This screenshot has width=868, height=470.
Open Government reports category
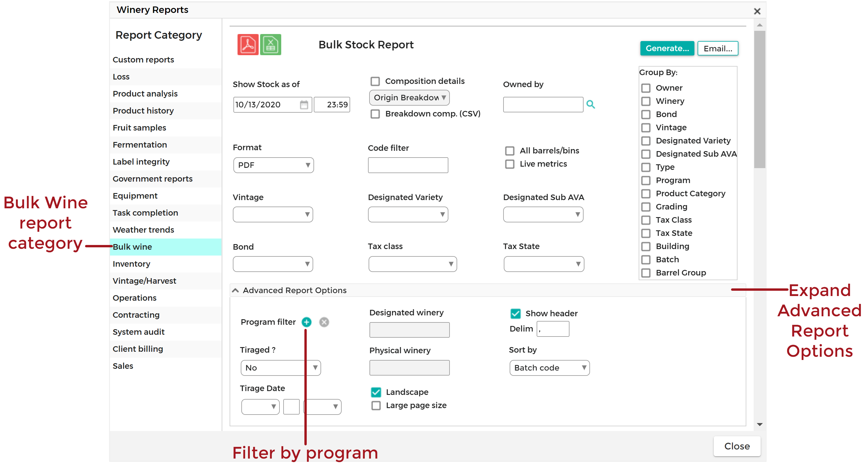click(x=165, y=179)
